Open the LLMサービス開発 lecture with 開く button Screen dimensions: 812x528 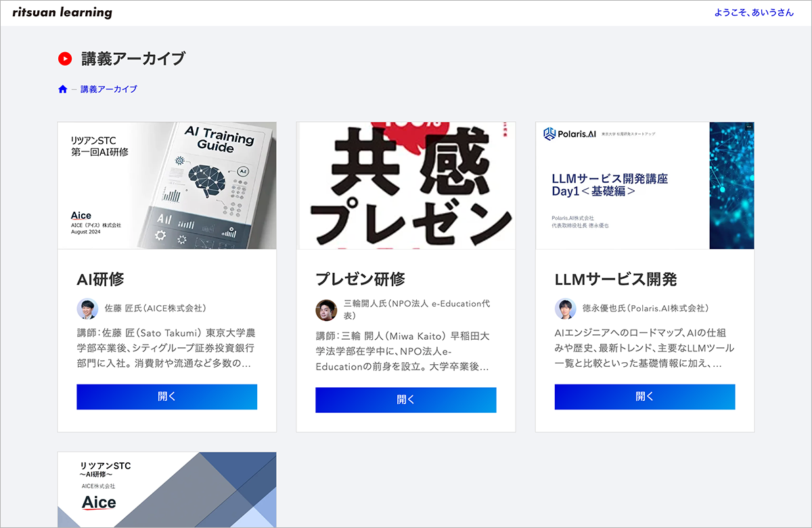(645, 397)
